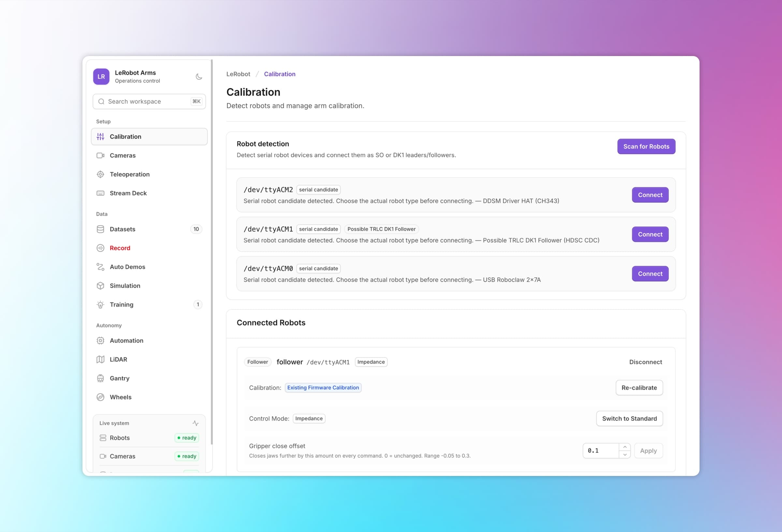The height and width of the screenshot is (532, 782).
Task: Click the Datasets count badge 10
Action: pyautogui.click(x=196, y=229)
